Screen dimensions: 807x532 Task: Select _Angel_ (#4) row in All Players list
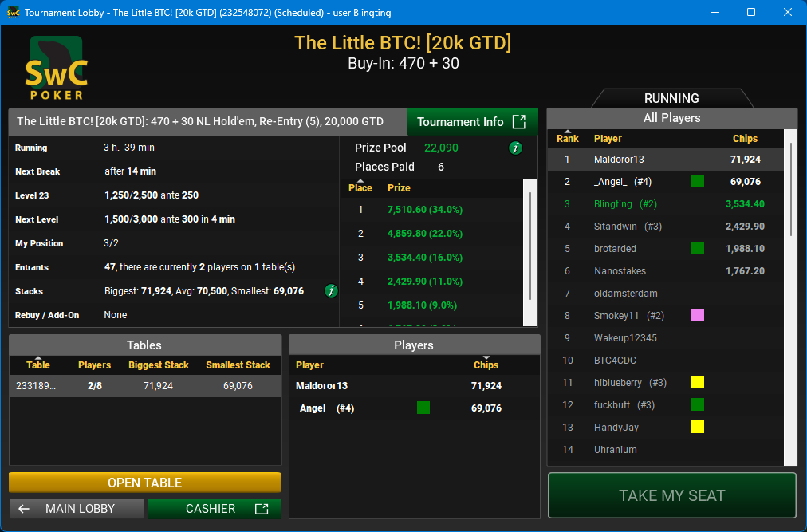coord(666,181)
